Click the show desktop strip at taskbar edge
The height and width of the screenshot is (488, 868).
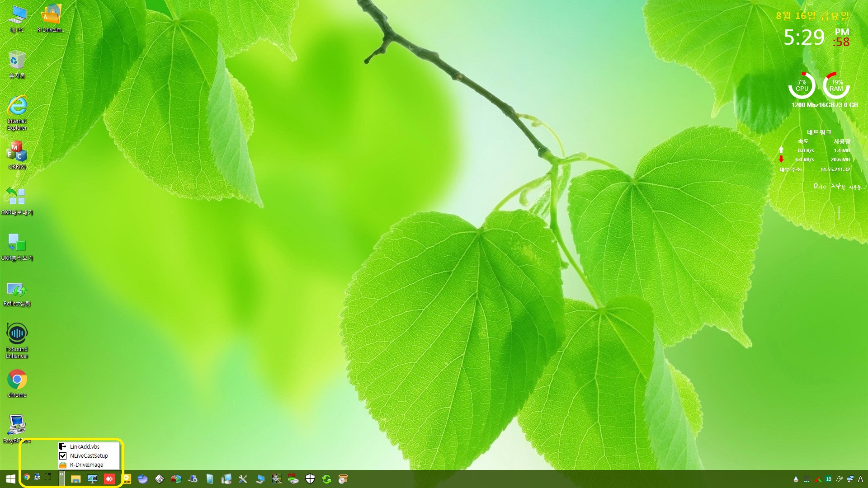867,479
